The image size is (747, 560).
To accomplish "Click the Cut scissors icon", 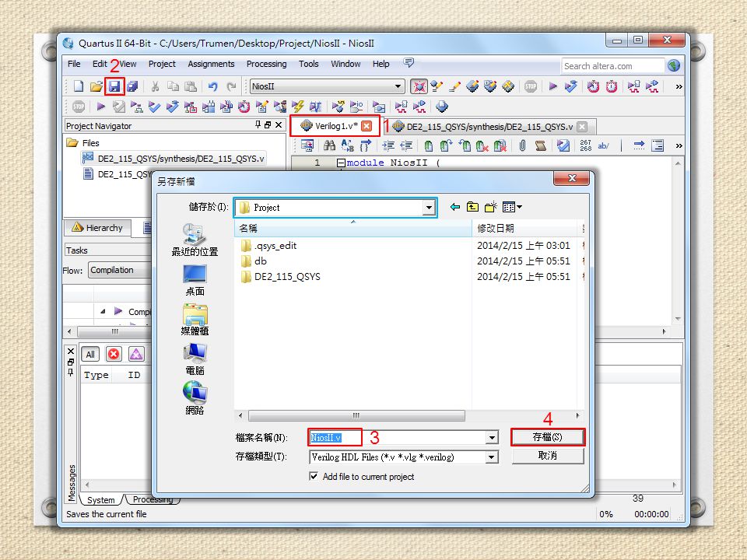I will point(155,86).
